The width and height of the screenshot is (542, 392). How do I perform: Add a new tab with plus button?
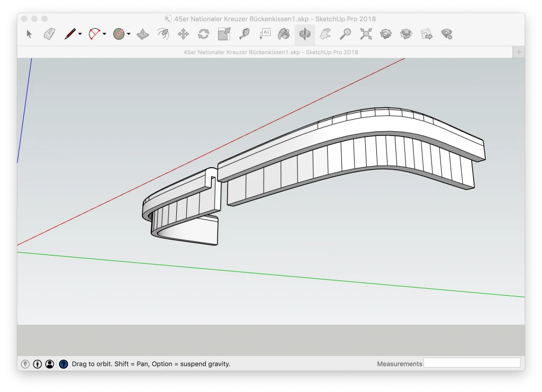[x=519, y=52]
